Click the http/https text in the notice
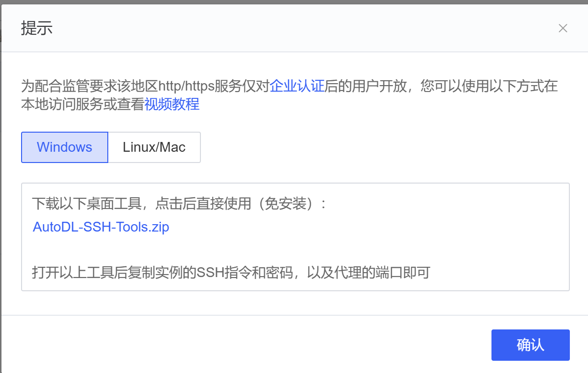 click(x=186, y=86)
